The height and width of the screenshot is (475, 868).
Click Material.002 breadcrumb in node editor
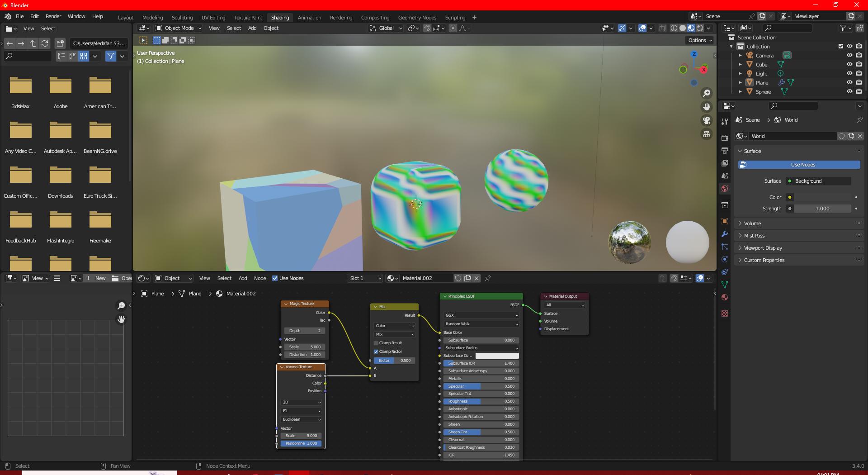point(236,294)
